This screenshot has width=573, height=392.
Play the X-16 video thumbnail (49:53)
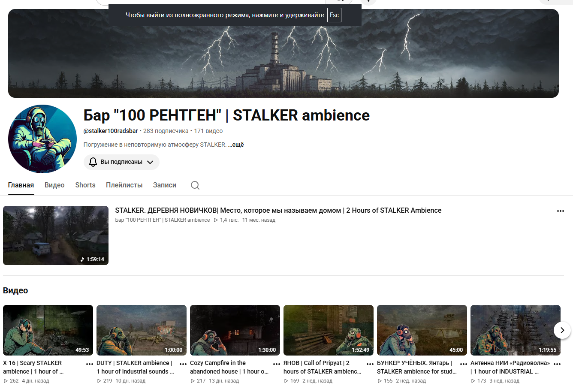tap(48, 330)
